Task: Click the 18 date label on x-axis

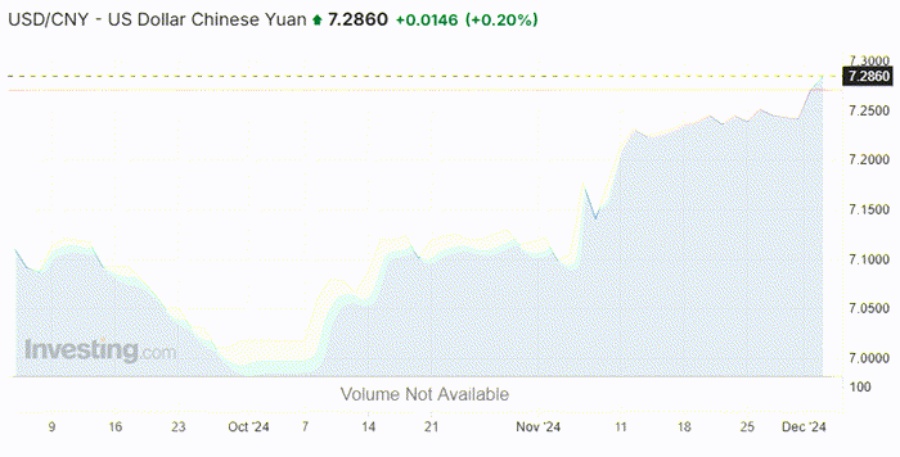Action: pos(685,427)
